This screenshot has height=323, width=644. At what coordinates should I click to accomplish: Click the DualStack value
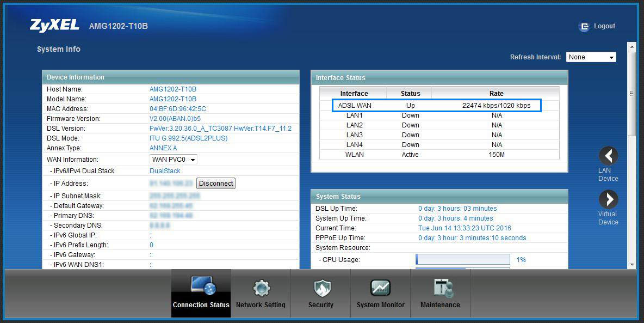(165, 171)
